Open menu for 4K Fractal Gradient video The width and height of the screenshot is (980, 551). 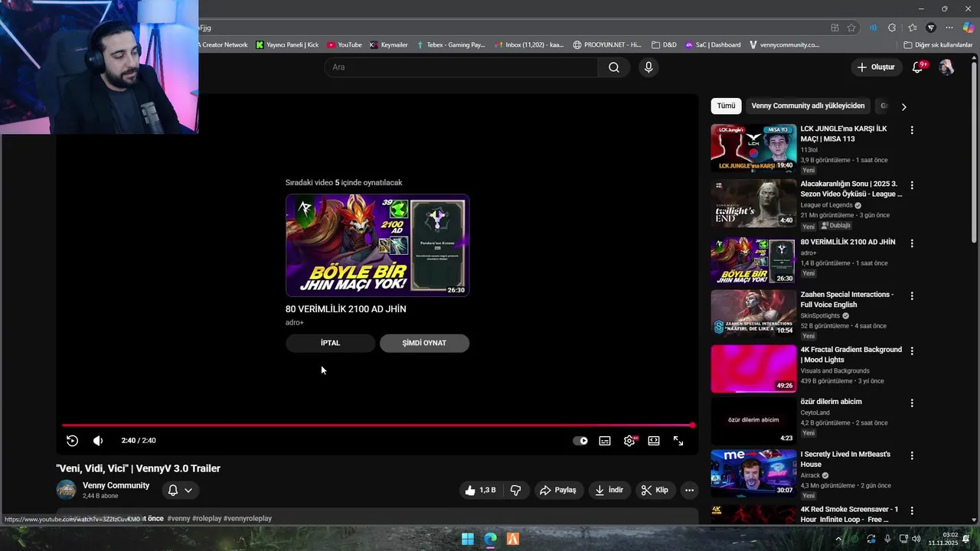pos(911,350)
